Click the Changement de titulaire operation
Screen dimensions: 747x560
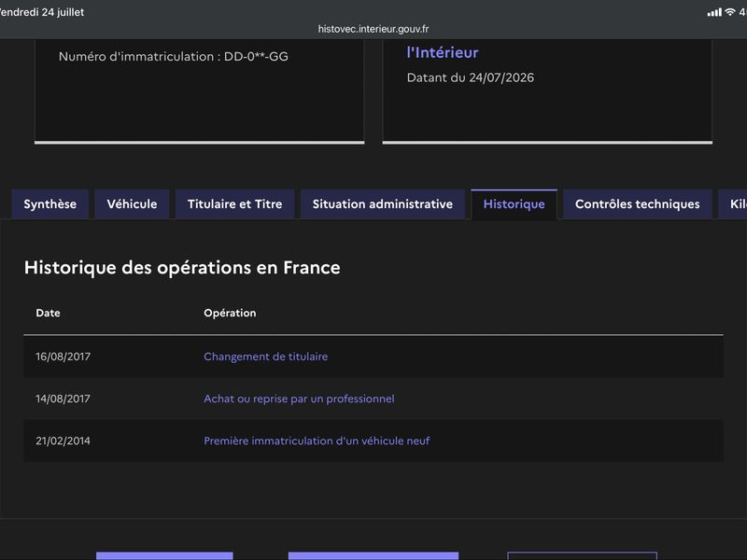click(x=266, y=357)
